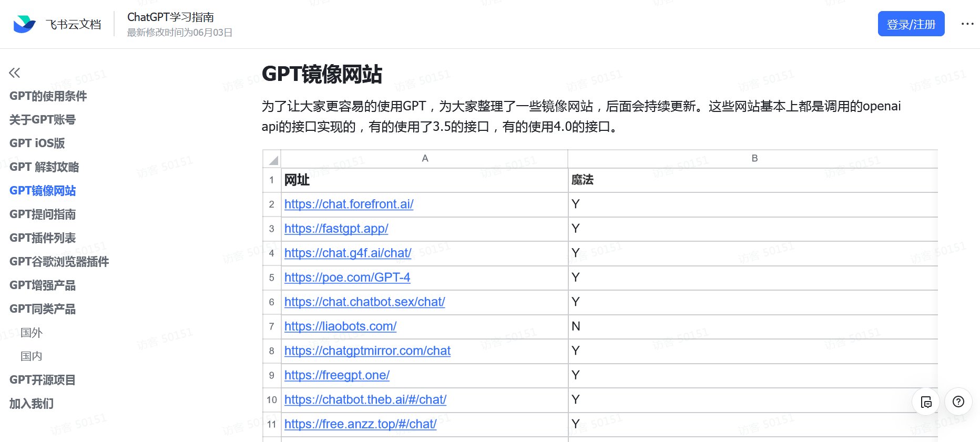Click the N cell in the liaobots row
The width and height of the screenshot is (980, 442).
click(753, 327)
